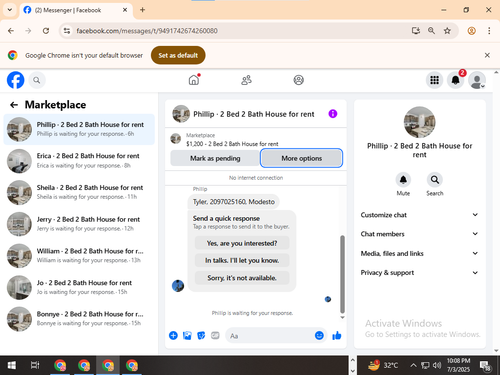This screenshot has height=375, width=500.
Task: Show hidden system tray icons
Action: (x=413, y=365)
